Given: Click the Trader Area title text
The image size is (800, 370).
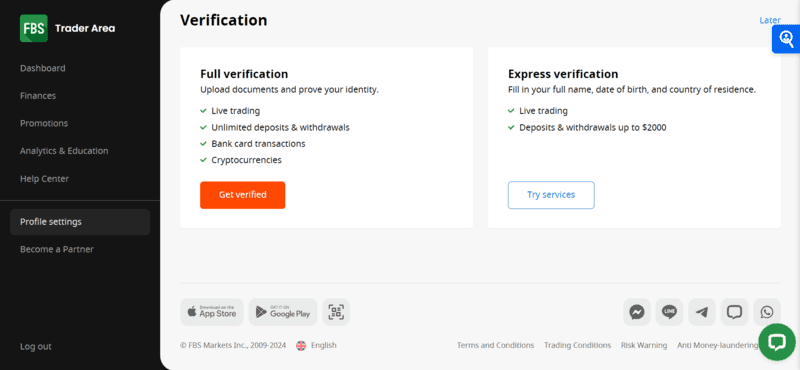Looking at the screenshot, I should (85, 28).
